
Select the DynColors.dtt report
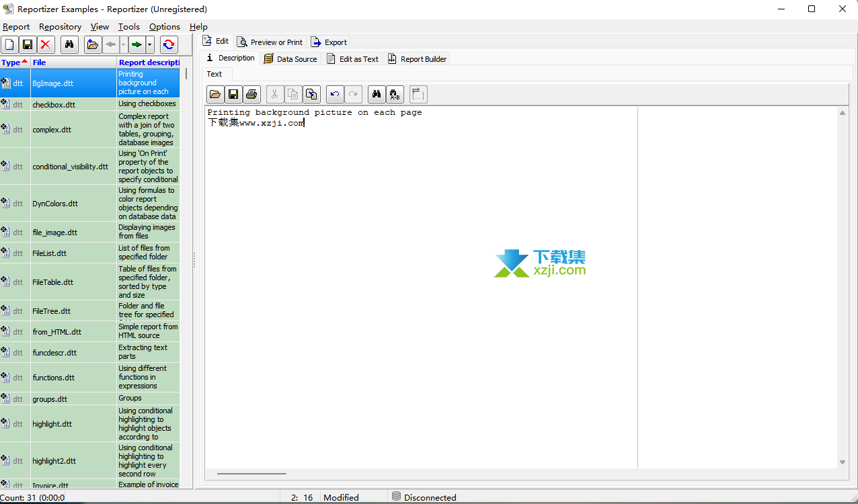(x=90, y=204)
